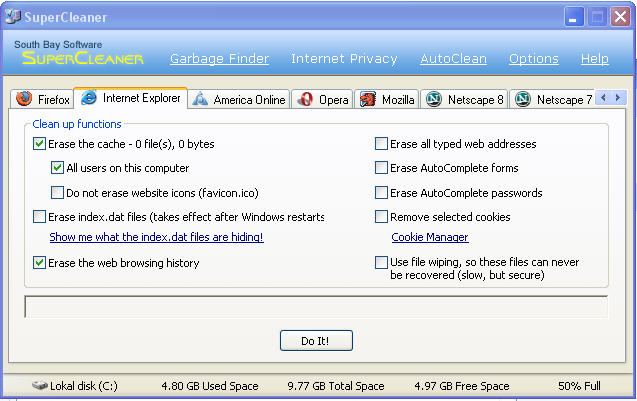Click the empty progress bar area
Screen dimensions: 637x401
[x=316, y=307]
